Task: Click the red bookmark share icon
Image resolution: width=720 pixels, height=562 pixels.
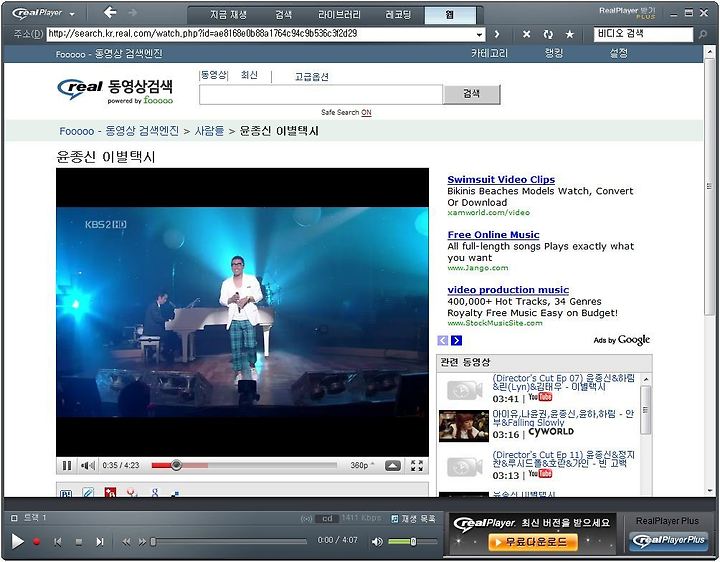Action: (110, 493)
